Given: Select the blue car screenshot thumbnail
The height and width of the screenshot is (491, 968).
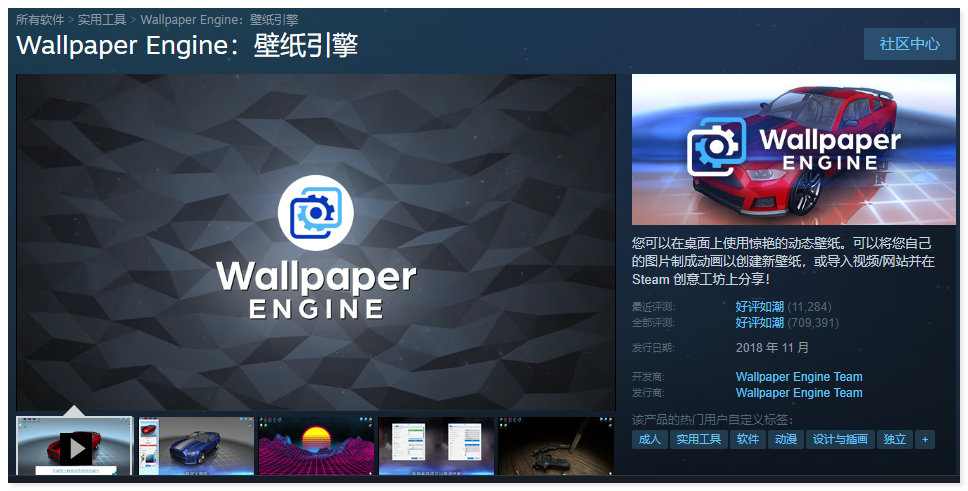Looking at the screenshot, I should tap(196, 446).
